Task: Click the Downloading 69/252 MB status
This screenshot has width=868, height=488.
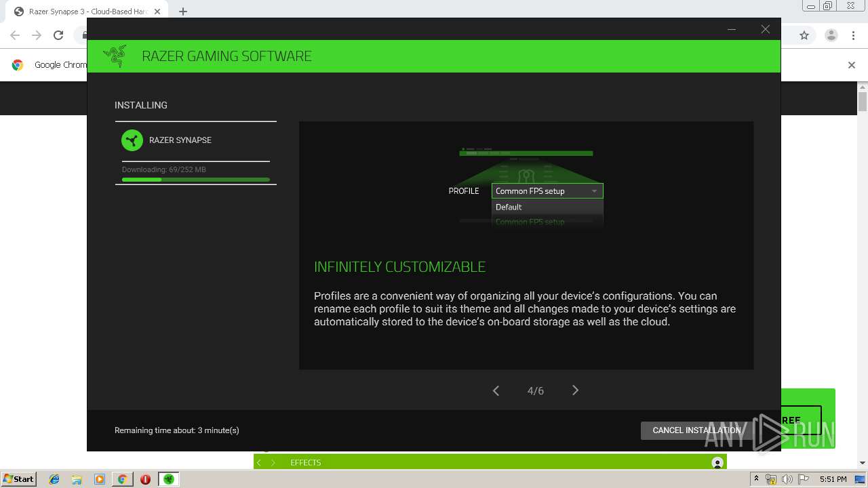Action: click(164, 169)
